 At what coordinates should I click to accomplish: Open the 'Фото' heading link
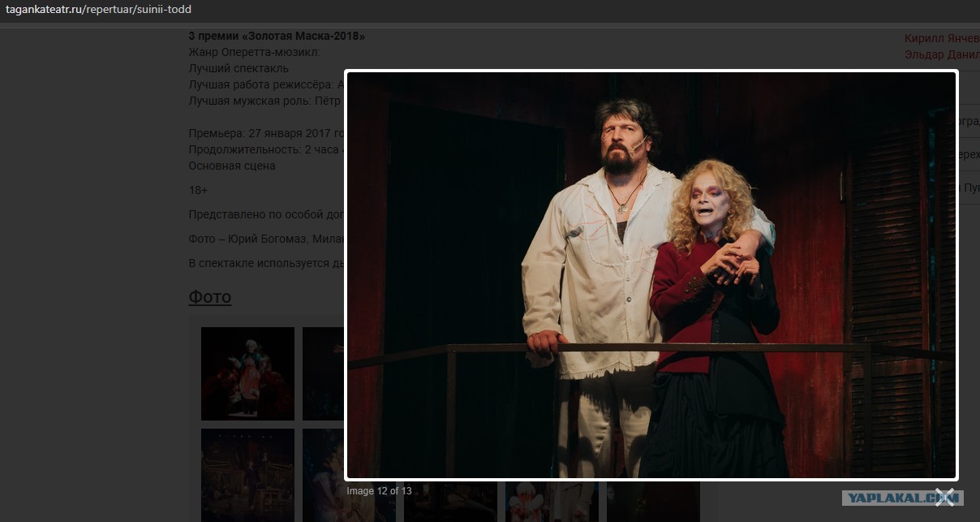pos(210,296)
